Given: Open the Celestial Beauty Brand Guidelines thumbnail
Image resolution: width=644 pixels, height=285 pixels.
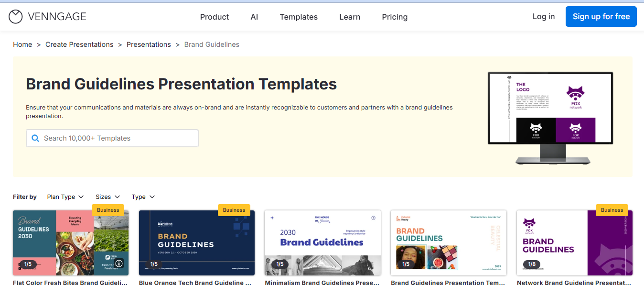Looking at the screenshot, I should point(449,243).
